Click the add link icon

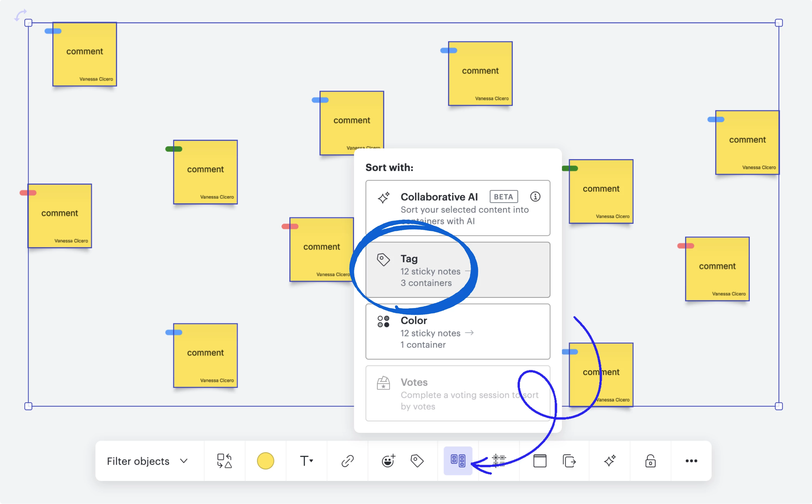347,461
